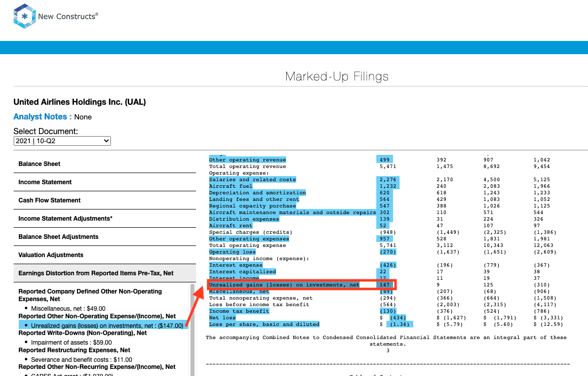Click 'Reported Other Non-Recurring Expense/(Income), Net' heading
The image size is (588, 376).
click(97, 366)
